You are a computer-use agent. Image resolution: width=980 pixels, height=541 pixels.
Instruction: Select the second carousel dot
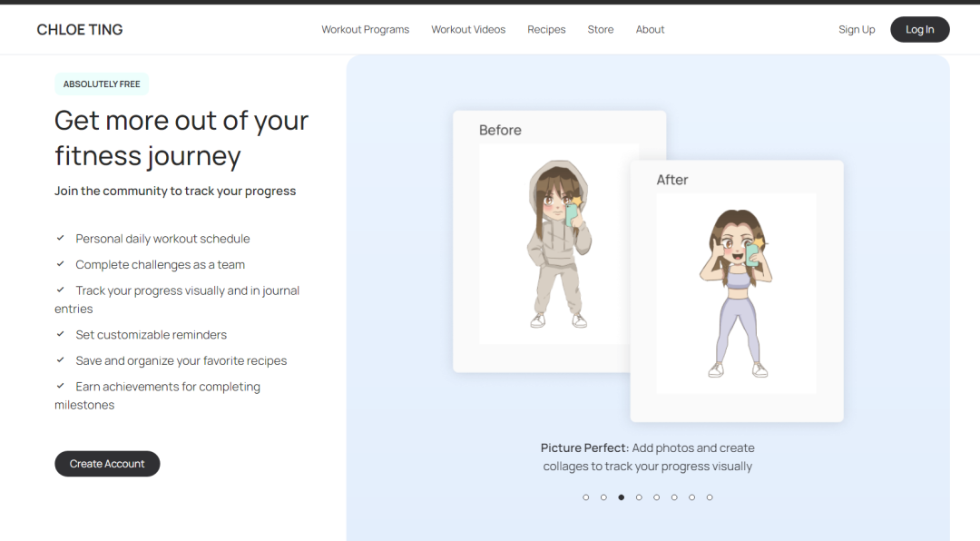[603, 497]
